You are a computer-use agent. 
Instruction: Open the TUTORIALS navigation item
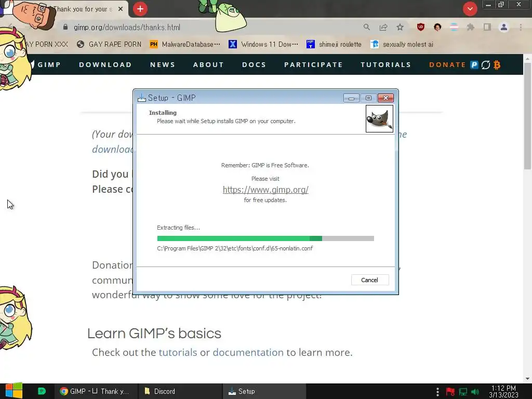386,64
